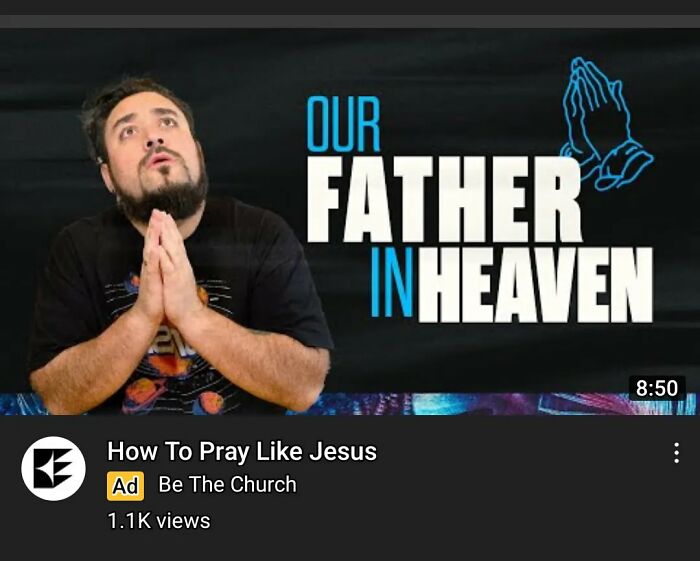
Task: Click the colorful strip at thumbnail bottom
Action: coord(350,404)
